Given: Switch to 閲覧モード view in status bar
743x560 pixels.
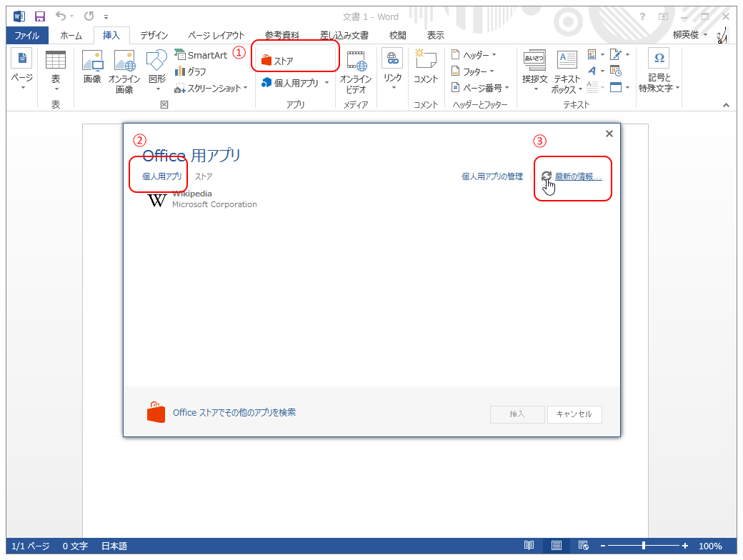Looking at the screenshot, I should pos(529,545).
